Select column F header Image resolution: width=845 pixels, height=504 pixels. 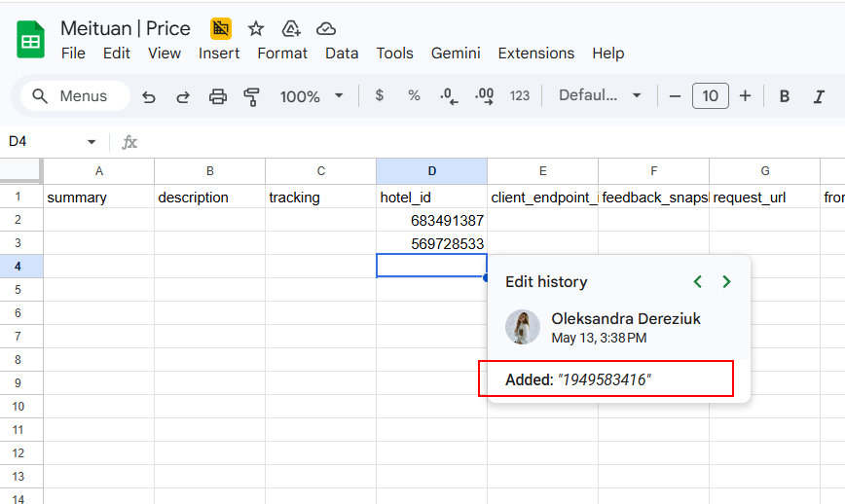(x=653, y=171)
